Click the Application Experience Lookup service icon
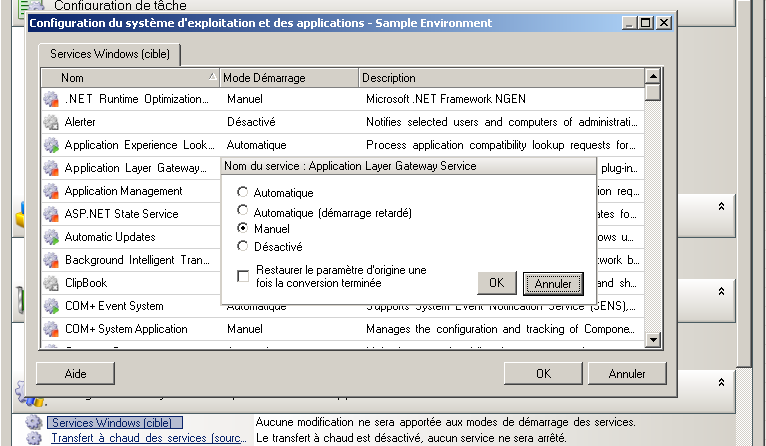Screen dimensions: 766x446 (51, 145)
